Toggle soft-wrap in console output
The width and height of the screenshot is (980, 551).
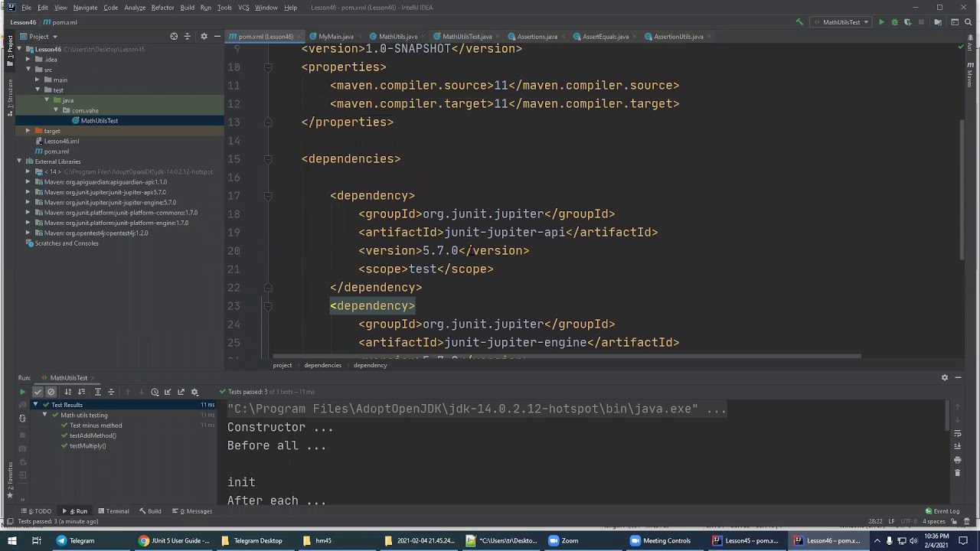(x=957, y=433)
